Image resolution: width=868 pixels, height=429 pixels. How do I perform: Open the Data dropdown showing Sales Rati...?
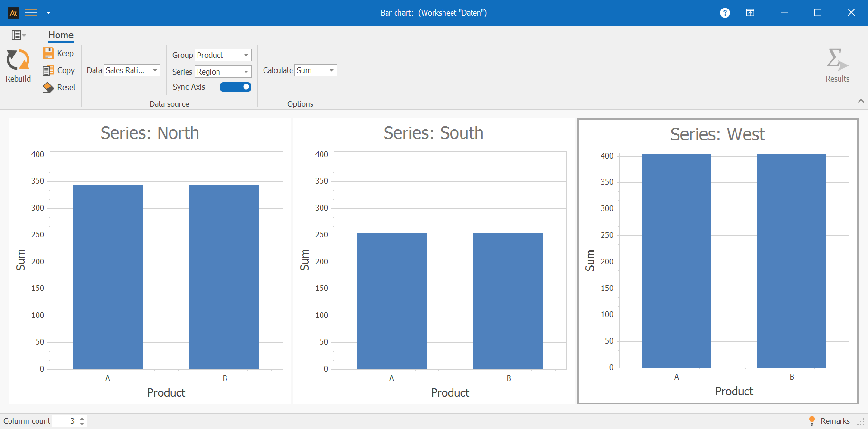tap(132, 70)
